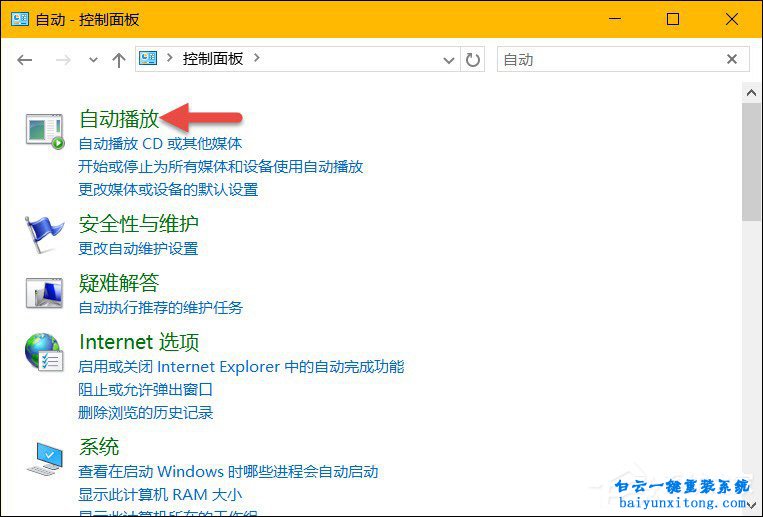The height and width of the screenshot is (517, 763).
Task: Click the Internet Options globe icon
Action: (44, 351)
